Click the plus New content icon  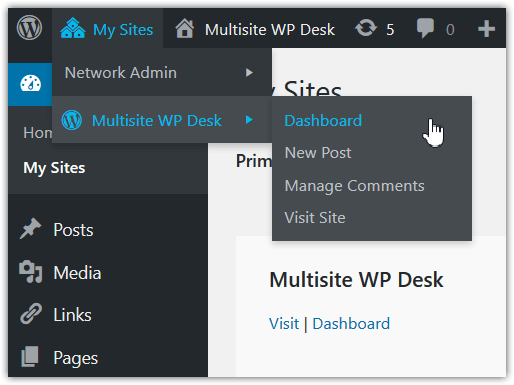pos(486,29)
